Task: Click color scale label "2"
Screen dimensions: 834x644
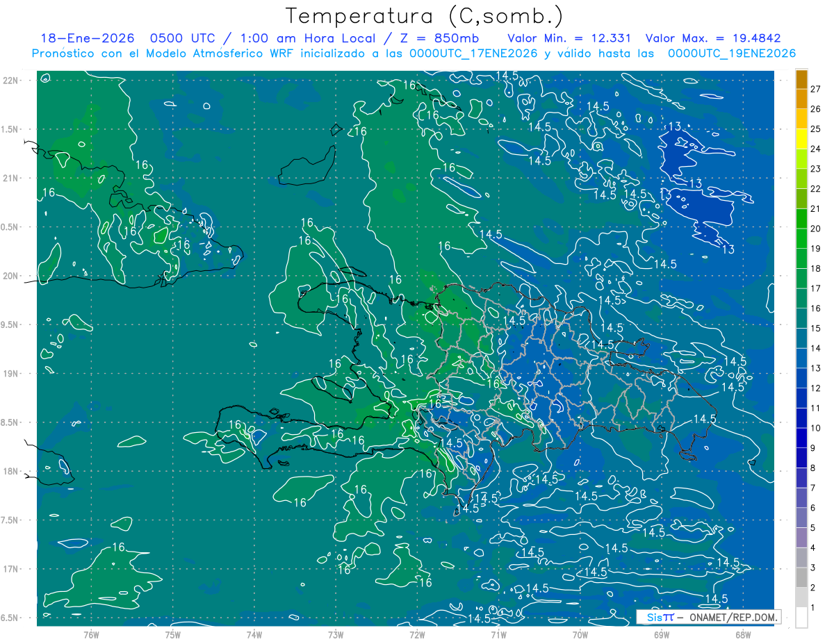Action: tap(813, 588)
